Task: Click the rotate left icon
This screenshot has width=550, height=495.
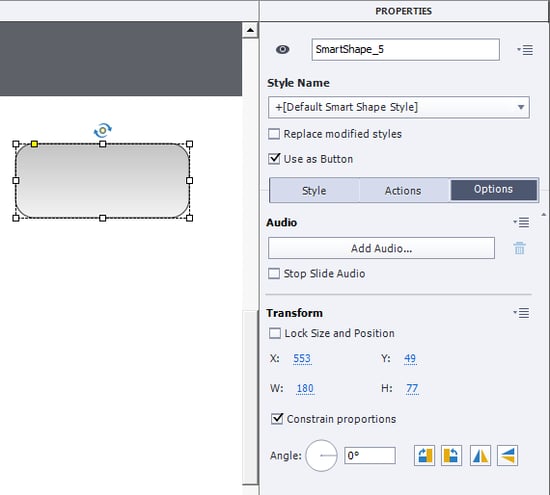Action: pyautogui.click(x=451, y=455)
